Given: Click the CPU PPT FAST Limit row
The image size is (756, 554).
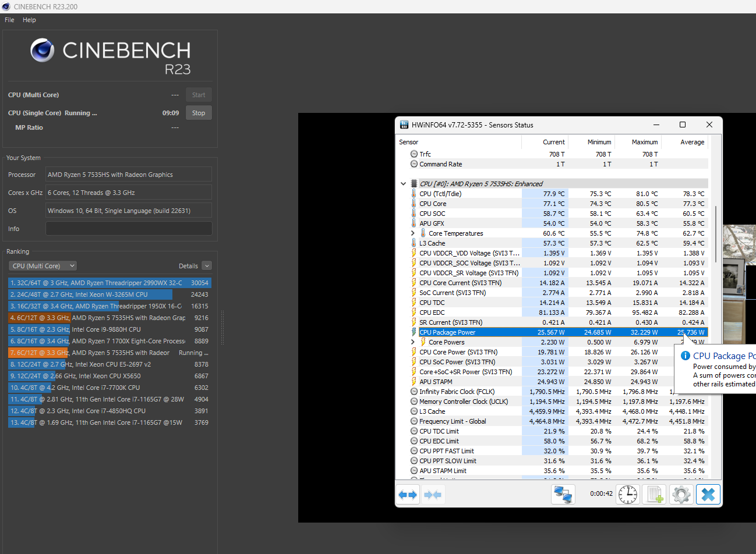Looking at the screenshot, I should click(x=552, y=451).
